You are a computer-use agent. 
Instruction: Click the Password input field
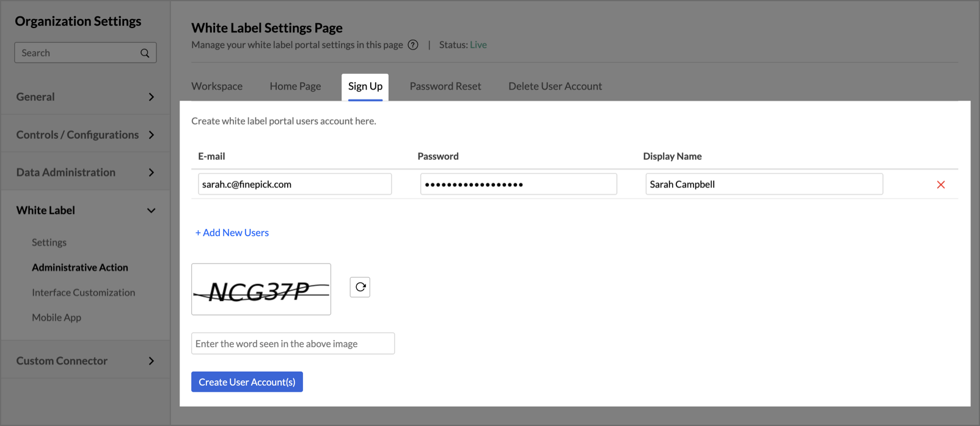tap(519, 184)
